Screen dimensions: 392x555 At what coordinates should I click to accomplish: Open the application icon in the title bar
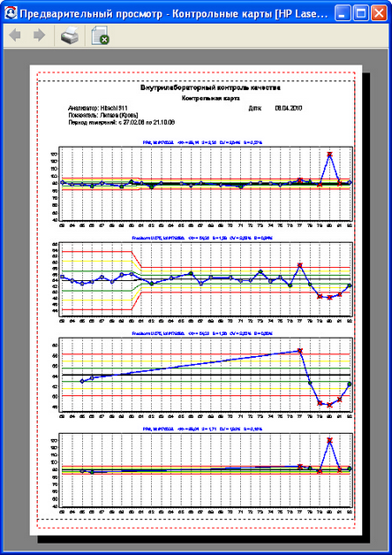pyautogui.click(x=9, y=14)
